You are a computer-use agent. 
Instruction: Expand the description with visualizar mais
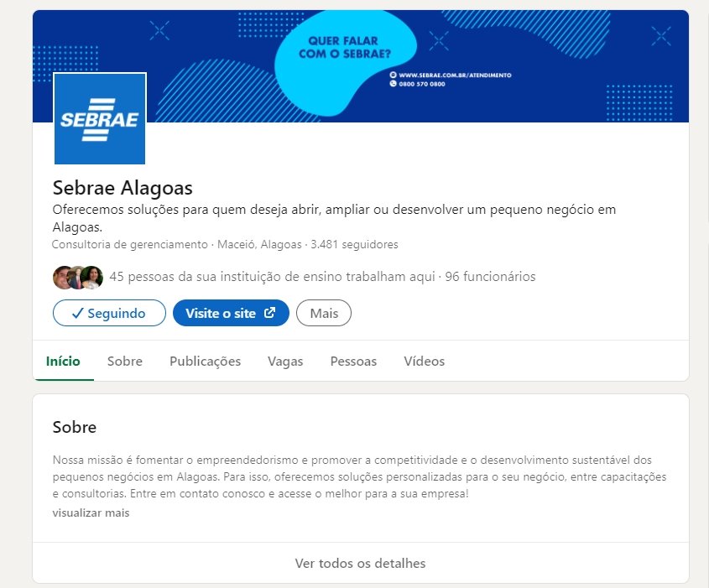(91, 513)
